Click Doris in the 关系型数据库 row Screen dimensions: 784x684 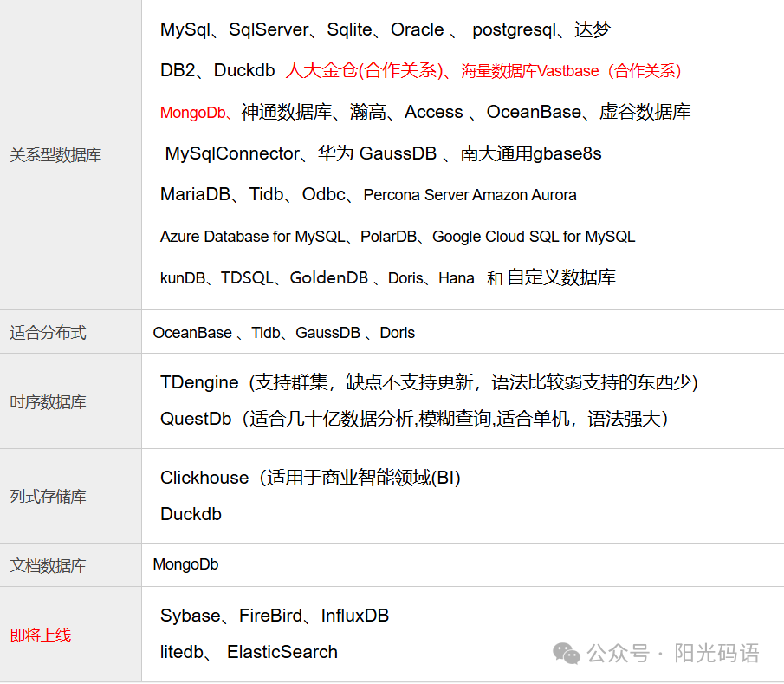(405, 278)
